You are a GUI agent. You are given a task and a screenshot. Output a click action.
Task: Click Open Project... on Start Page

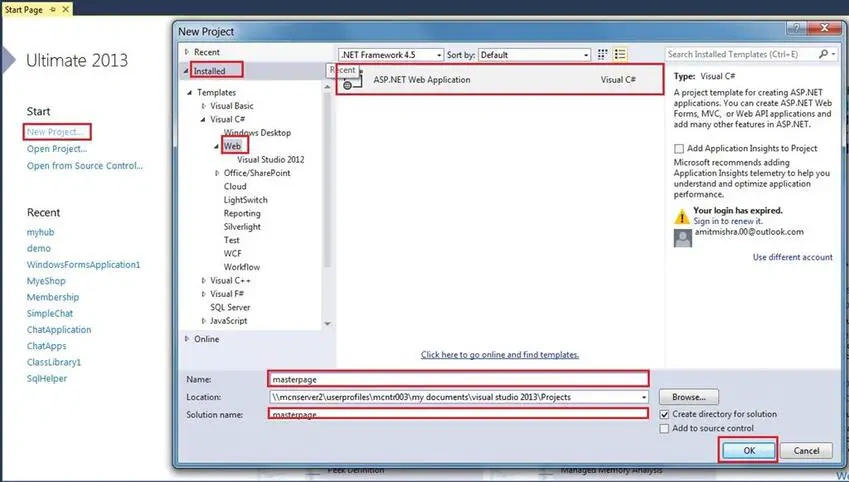[x=57, y=149]
